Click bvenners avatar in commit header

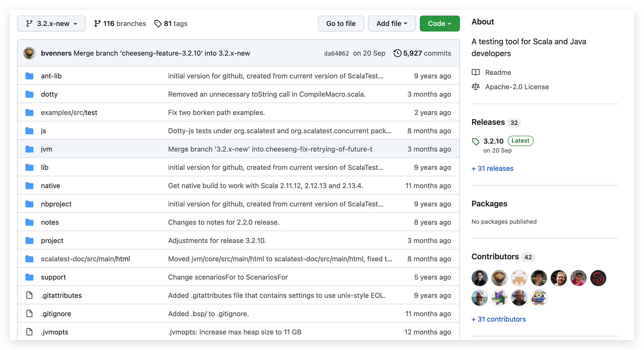coord(29,53)
